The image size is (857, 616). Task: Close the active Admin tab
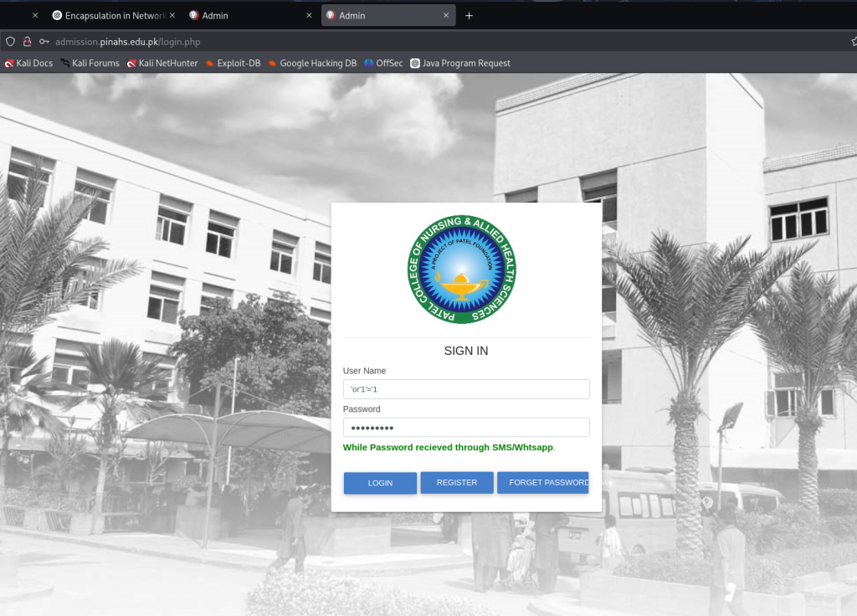coord(446,15)
